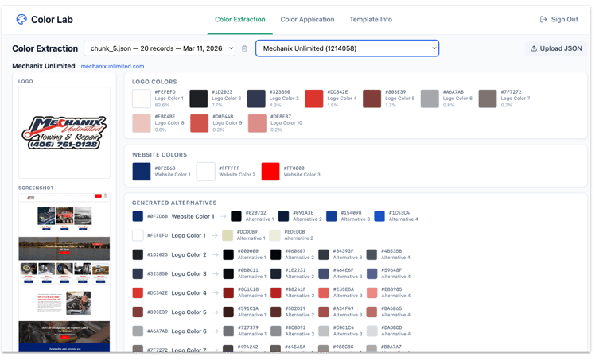Click the #EB8985 Alternative 4 swatch of Logo Color 4
This screenshot has height=364, width=611.
(x=372, y=292)
